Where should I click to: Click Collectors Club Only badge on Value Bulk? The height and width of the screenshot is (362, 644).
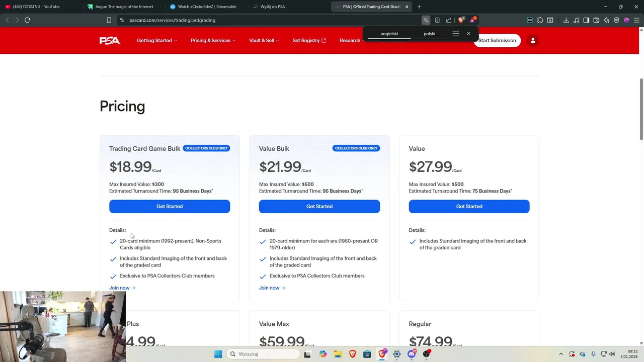(356, 148)
